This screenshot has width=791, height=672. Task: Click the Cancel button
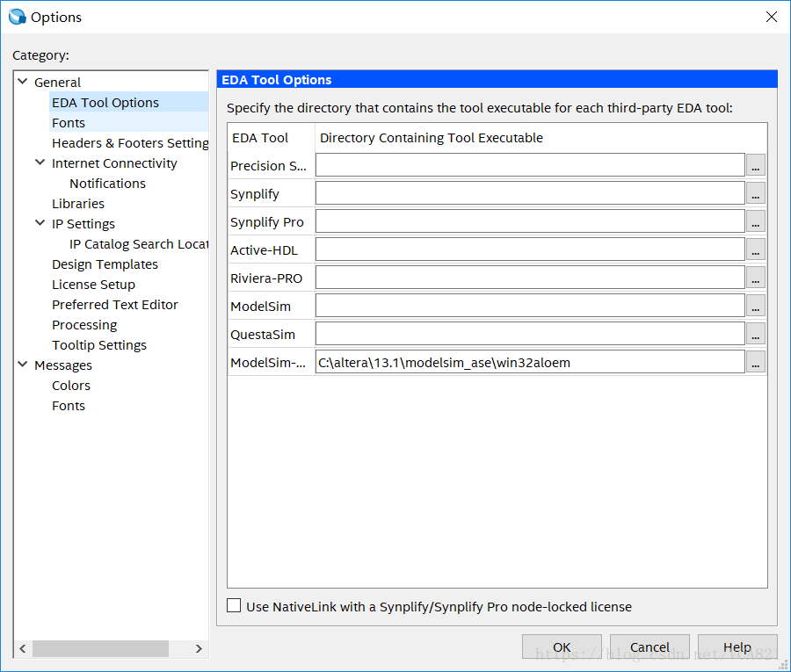point(649,647)
